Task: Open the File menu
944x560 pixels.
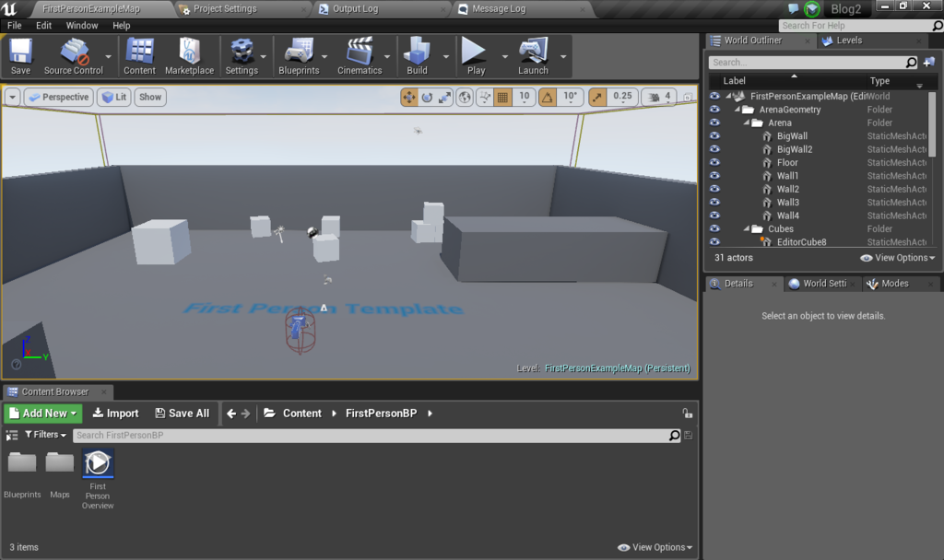Action: (x=15, y=25)
